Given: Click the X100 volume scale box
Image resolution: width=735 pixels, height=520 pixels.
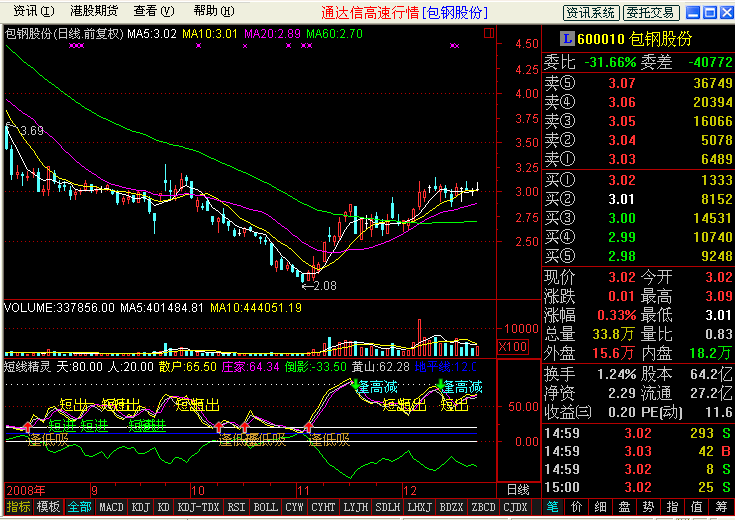Looking at the screenshot, I should 512,347.
